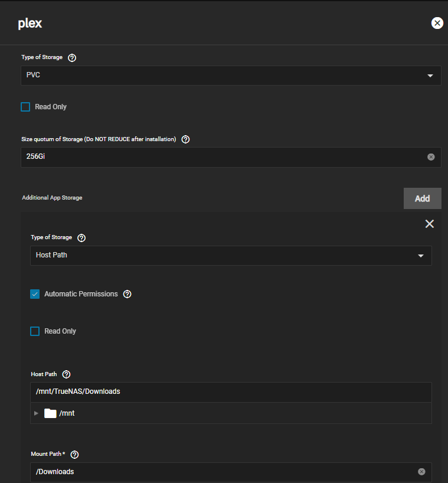
Task: Click Add for Additional App Storage
Action: tap(422, 198)
